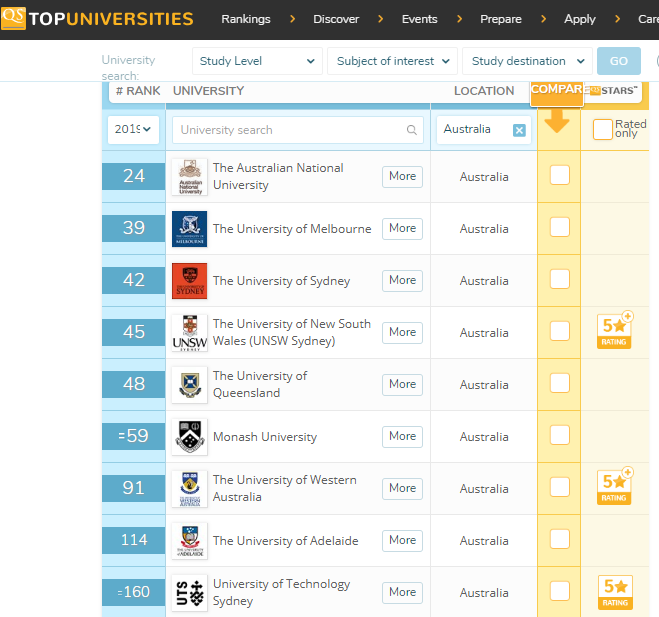Click the University of Western Australia 5-star badge
The height and width of the screenshot is (617, 659).
[614, 487]
